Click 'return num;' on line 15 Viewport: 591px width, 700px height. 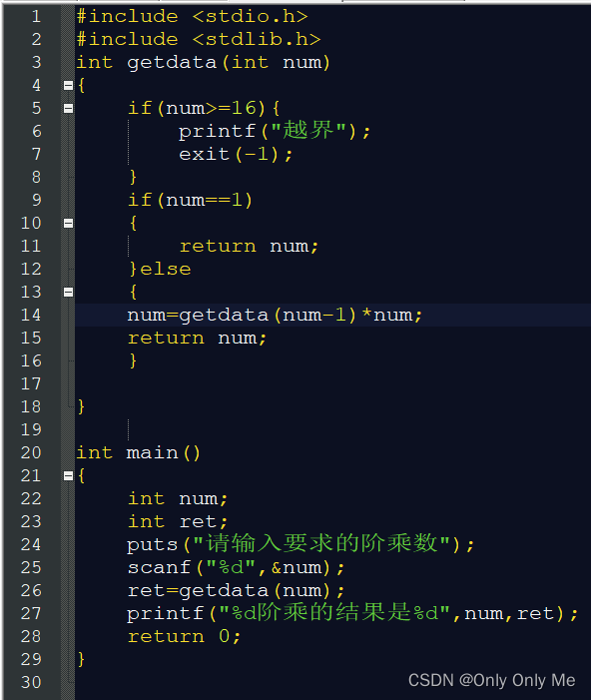pos(197,339)
